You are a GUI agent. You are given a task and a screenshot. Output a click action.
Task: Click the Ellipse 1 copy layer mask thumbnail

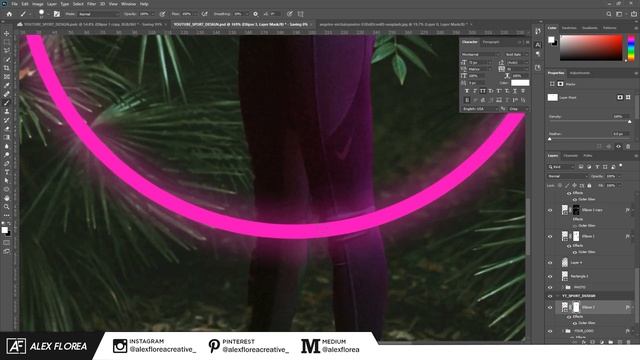tap(576, 210)
